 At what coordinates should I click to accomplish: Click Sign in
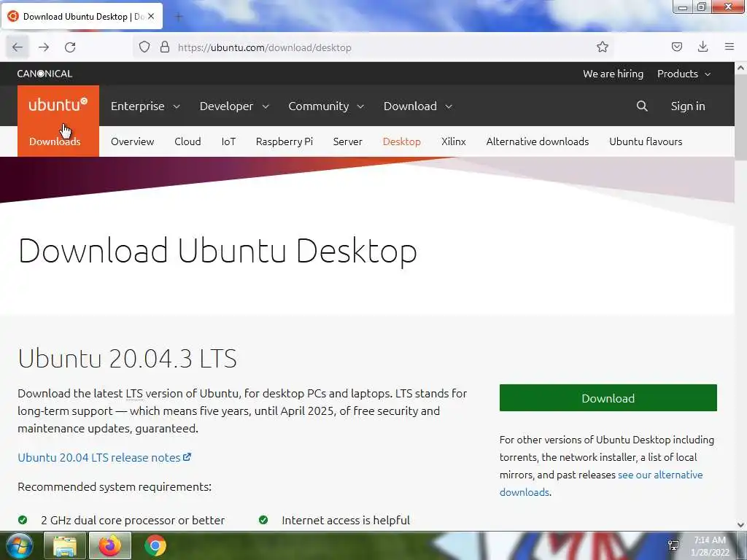point(687,106)
